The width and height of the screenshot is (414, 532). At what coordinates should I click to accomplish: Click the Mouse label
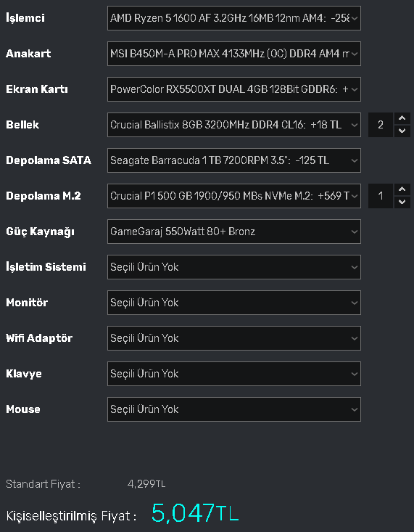23,409
